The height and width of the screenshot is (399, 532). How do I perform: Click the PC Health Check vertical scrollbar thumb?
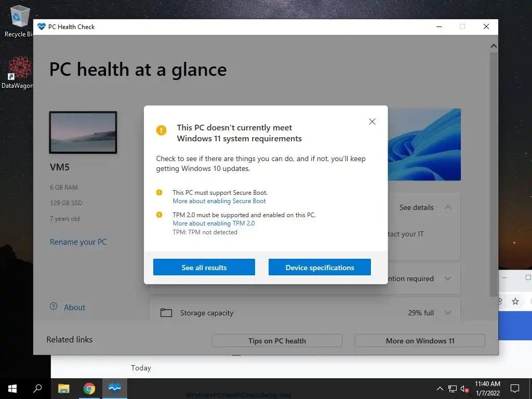tap(494, 175)
